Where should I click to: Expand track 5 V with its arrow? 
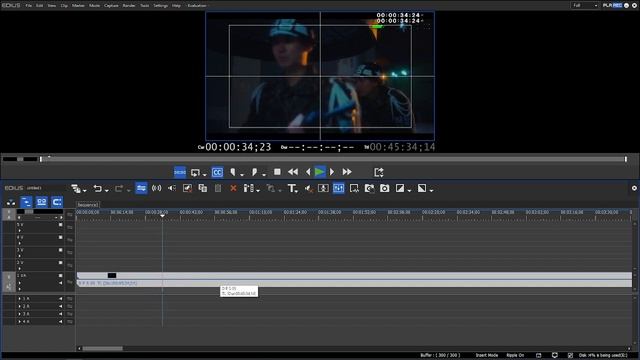pyautogui.click(x=19, y=231)
